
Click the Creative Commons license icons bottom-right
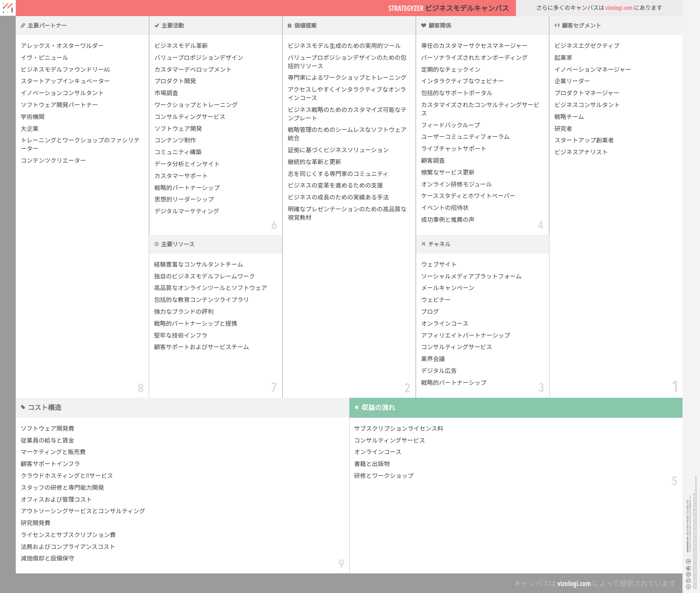pos(688,574)
